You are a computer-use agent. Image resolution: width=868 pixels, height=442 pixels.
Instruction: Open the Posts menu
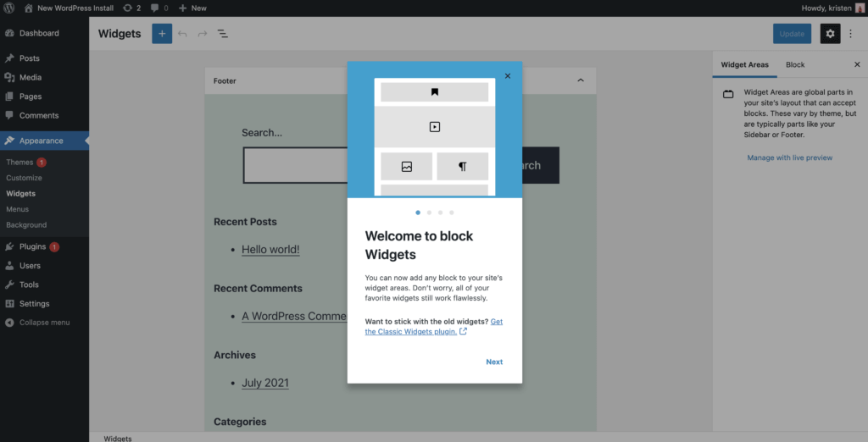[x=44, y=58]
